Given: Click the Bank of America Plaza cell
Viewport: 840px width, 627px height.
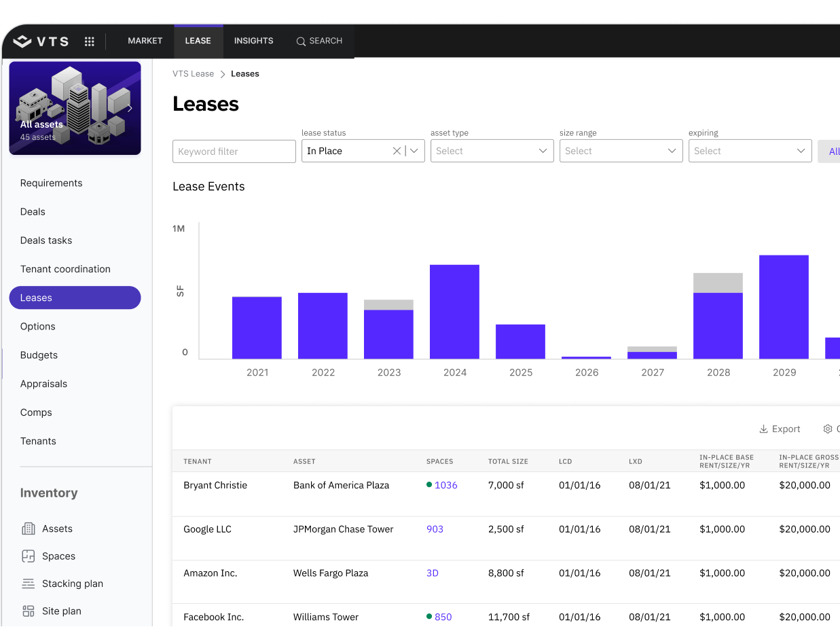Looking at the screenshot, I should click(342, 485).
